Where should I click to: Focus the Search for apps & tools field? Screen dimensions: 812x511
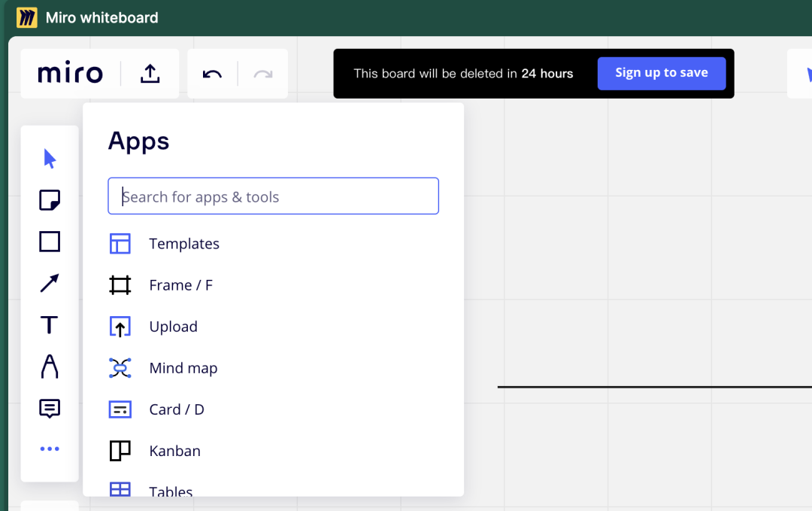[273, 196]
